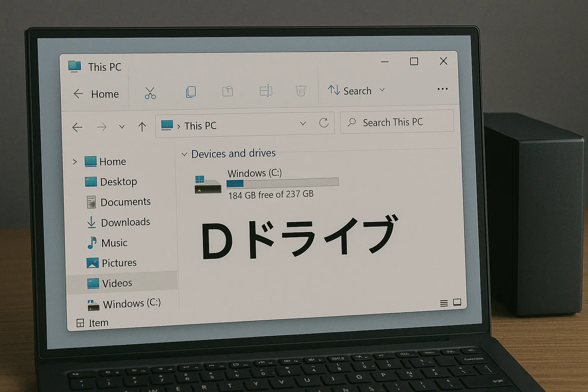This screenshot has height=392, width=588.
Task: Click the computer icon in address bar
Action: [x=167, y=125]
